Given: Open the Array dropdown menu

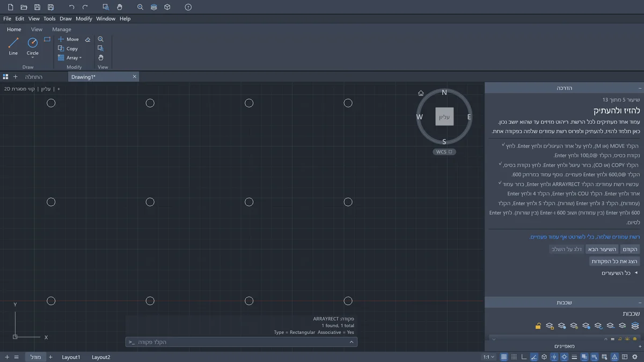Looking at the screenshot, I should [x=80, y=58].
